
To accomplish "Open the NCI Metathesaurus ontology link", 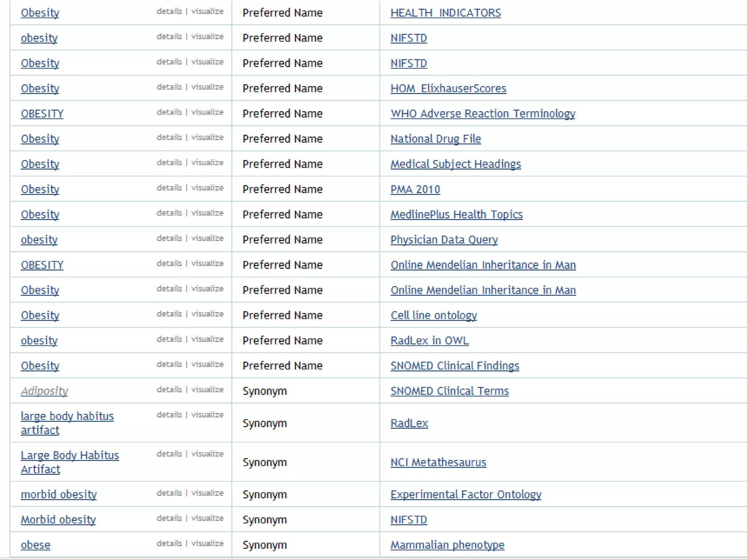I will point(438,462).
